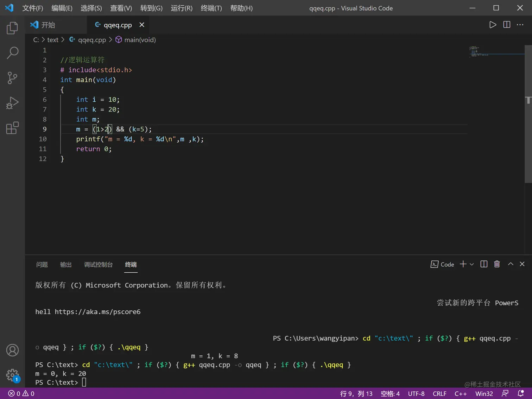The width and height of the screenshot is (532, 399).
Task: Open the Source Control view
Action: (12, 78)
